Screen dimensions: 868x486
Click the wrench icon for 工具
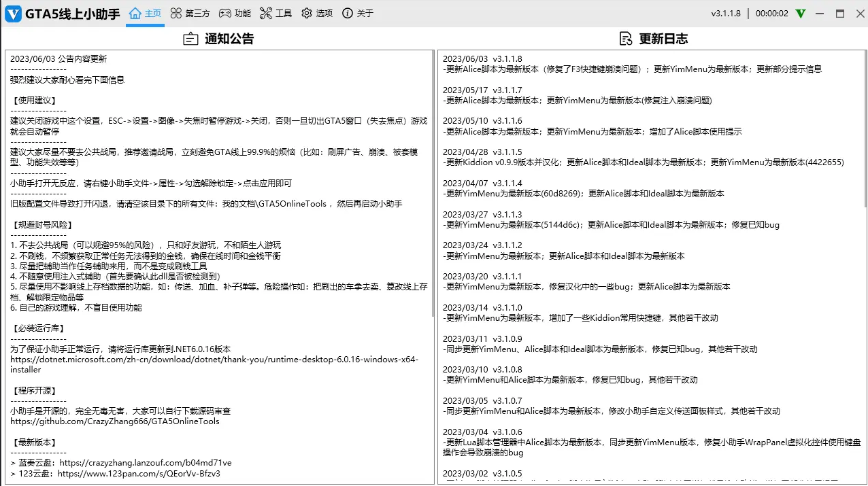click(265, 12)
